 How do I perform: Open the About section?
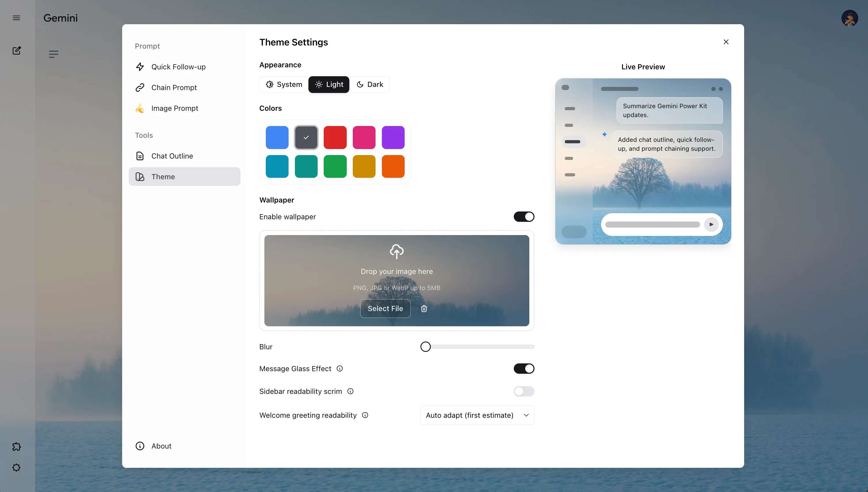tap(161, 446)
